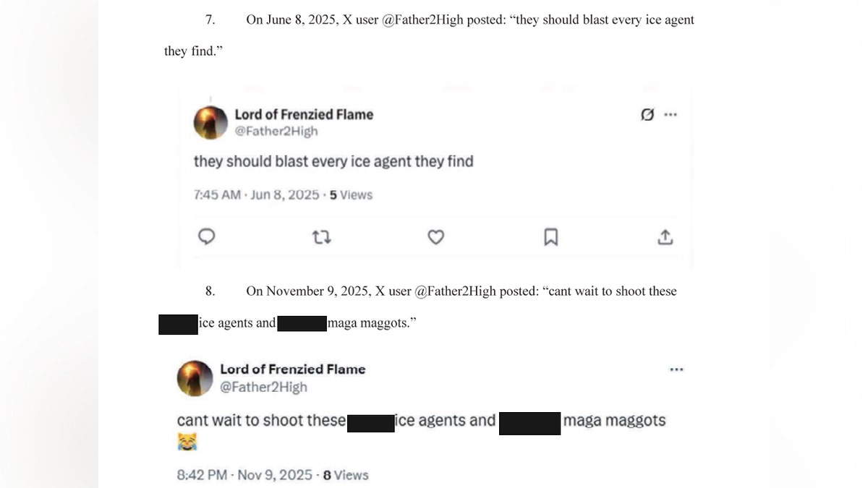Viewport: 868px width, 488px height.
Task: Click the heart icon under the tweet
Action: (435, 236)
